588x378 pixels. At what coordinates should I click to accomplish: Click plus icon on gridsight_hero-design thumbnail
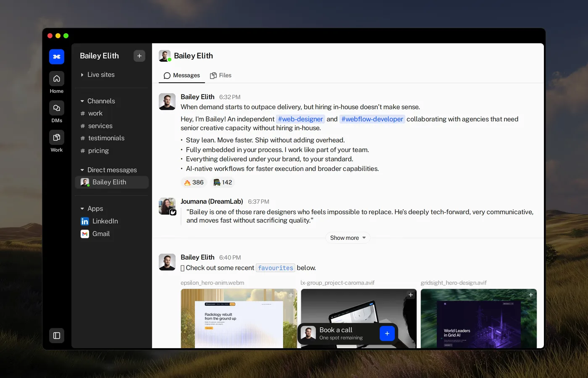click(531, 295)
